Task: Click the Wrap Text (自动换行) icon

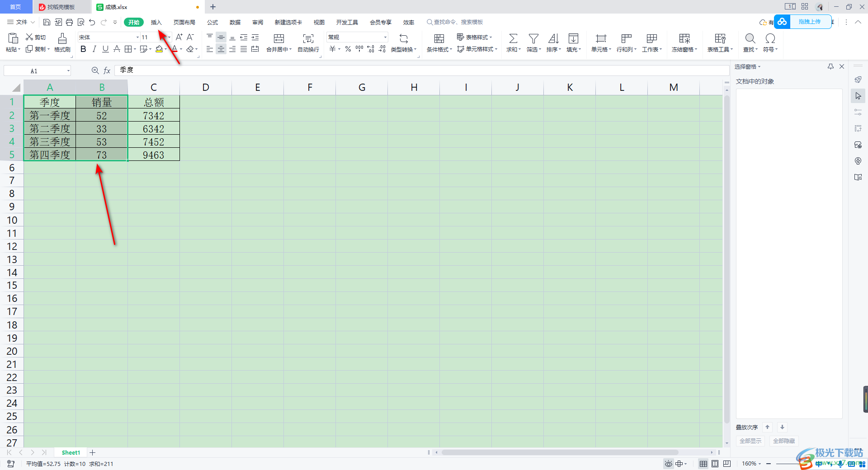Action: click(x=308, y=38)
